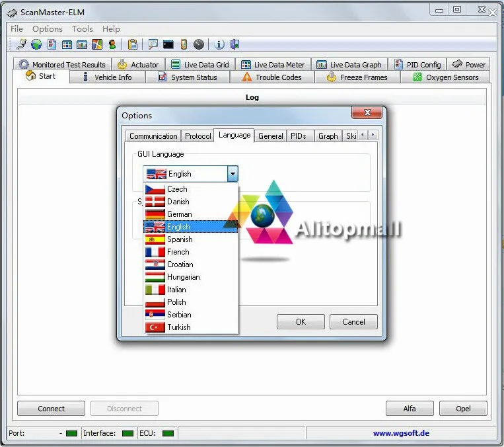Click the Alfa button

pyautogui.click(x=410, y=409)
